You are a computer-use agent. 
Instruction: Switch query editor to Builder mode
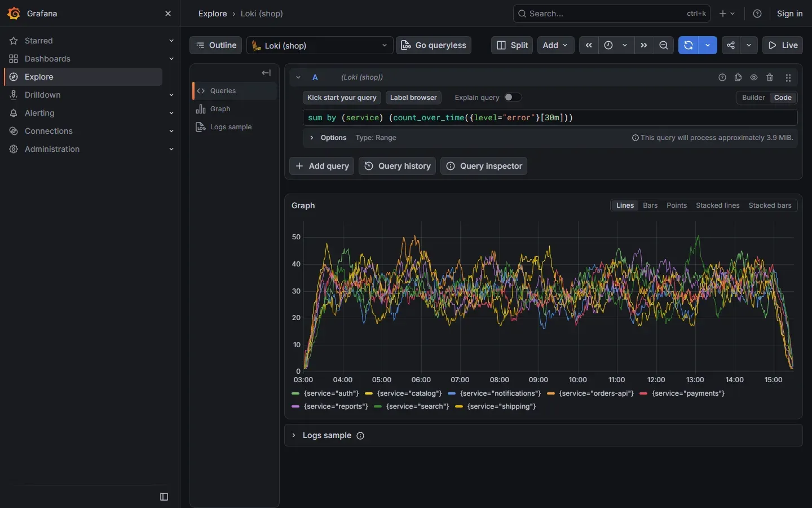(x=753, y=98)
